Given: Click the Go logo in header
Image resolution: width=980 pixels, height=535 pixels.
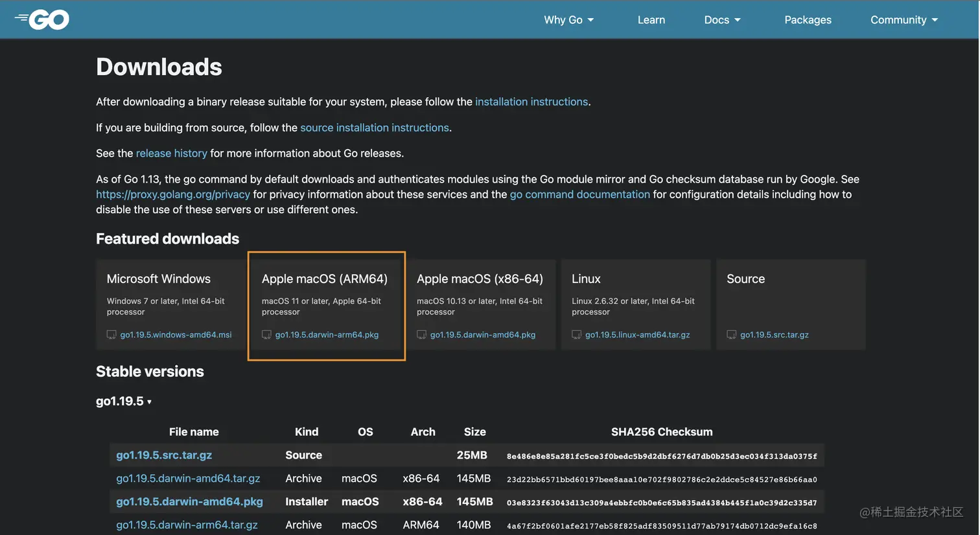Looking at the screenshot, I should click(x=43, y=20).
